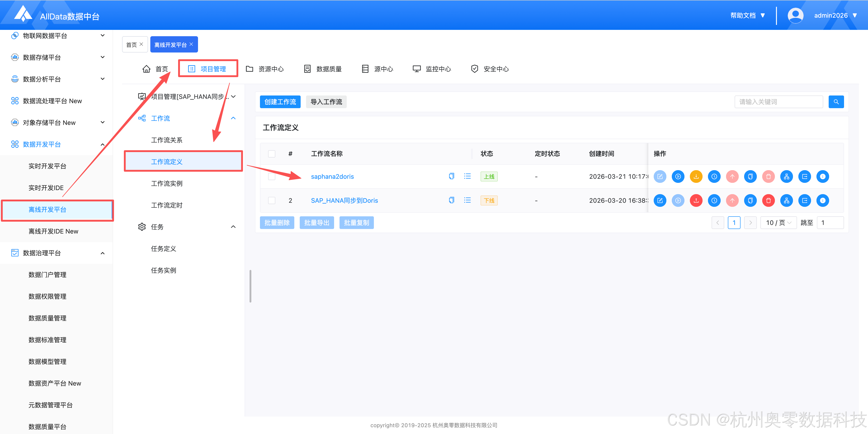The width and height of the screenshot is (868, 434).
Task: Expand 物联网数据平台 sidebar menu
Action: pyautogui.click(x=102, y=35)
